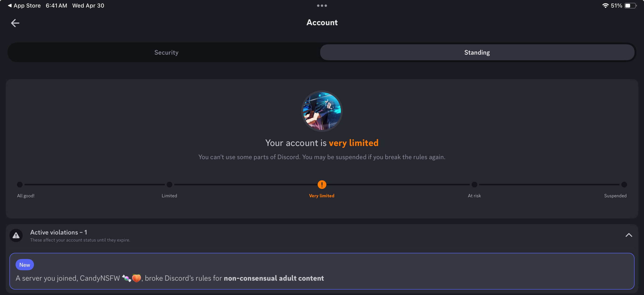This screenshot has height=295, width=644.
Task: Tap the three-dot multitasking icon at top
Action: 322,5
